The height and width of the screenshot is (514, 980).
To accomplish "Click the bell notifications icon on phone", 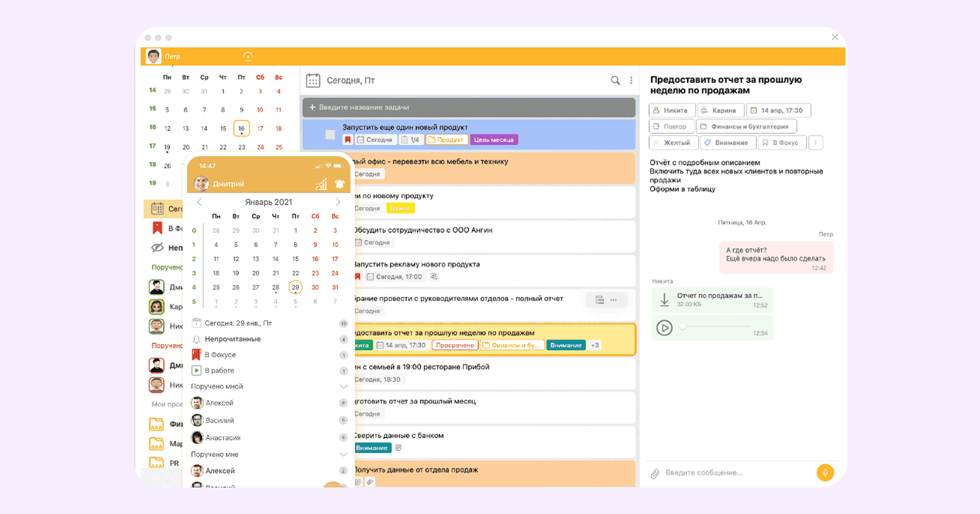I will pos(340,184).
